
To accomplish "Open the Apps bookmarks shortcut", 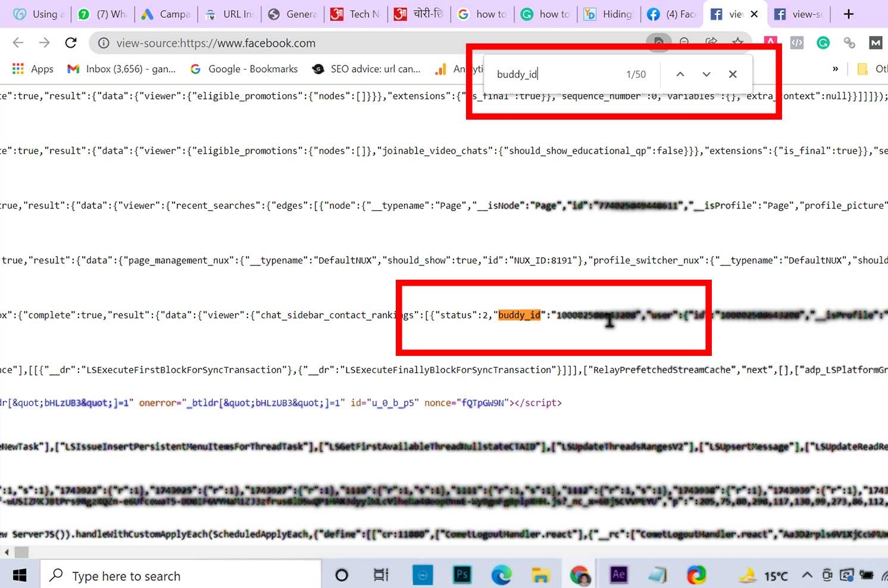I will point(33,69).
